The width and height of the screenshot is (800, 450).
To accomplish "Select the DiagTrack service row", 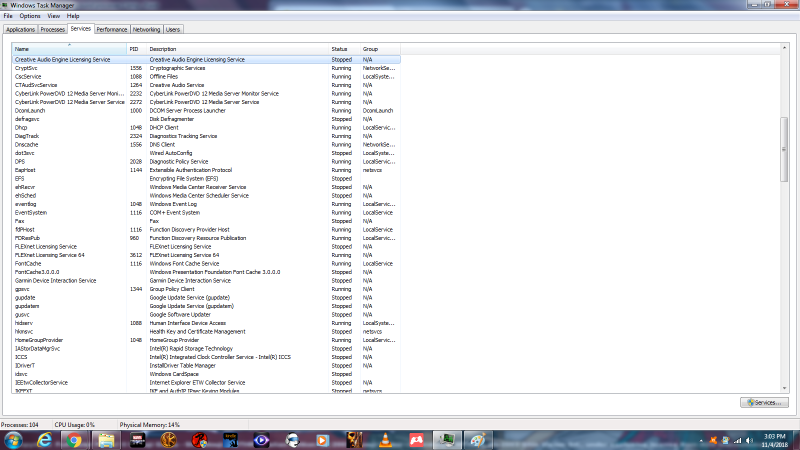I will [206, 136].
